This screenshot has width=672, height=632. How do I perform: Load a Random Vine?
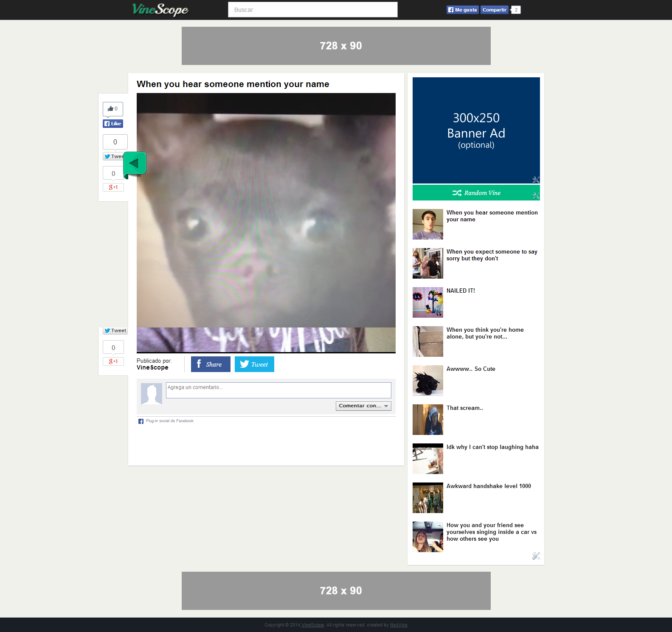476,193
